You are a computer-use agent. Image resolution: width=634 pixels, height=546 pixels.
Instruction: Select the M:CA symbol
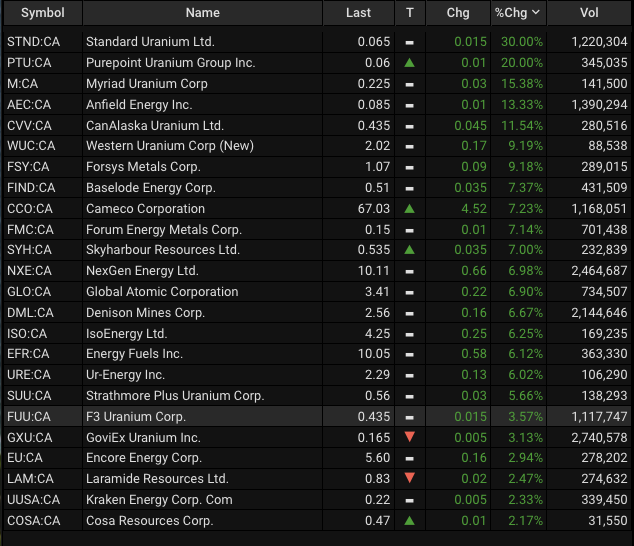pyautogui.click(x=23, y=84)
